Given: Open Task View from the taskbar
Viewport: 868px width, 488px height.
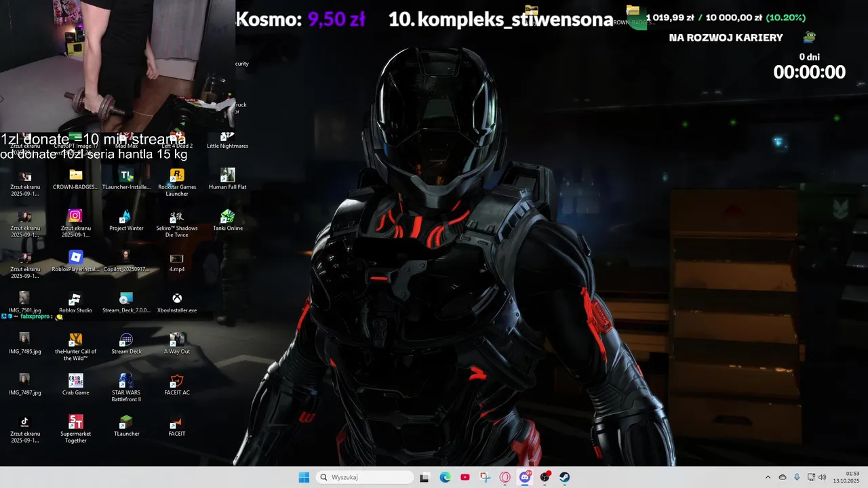Looking at the screenshot, I should click(425, 477).
